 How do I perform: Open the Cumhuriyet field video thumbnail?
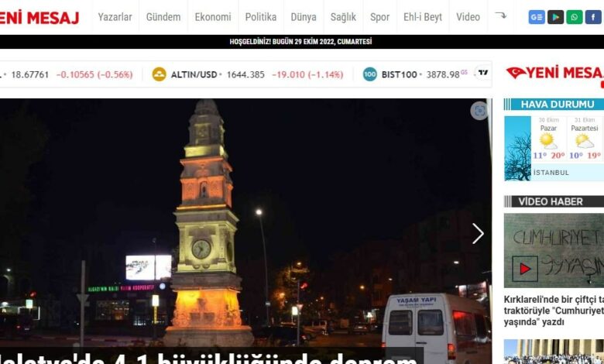point(554,251)
